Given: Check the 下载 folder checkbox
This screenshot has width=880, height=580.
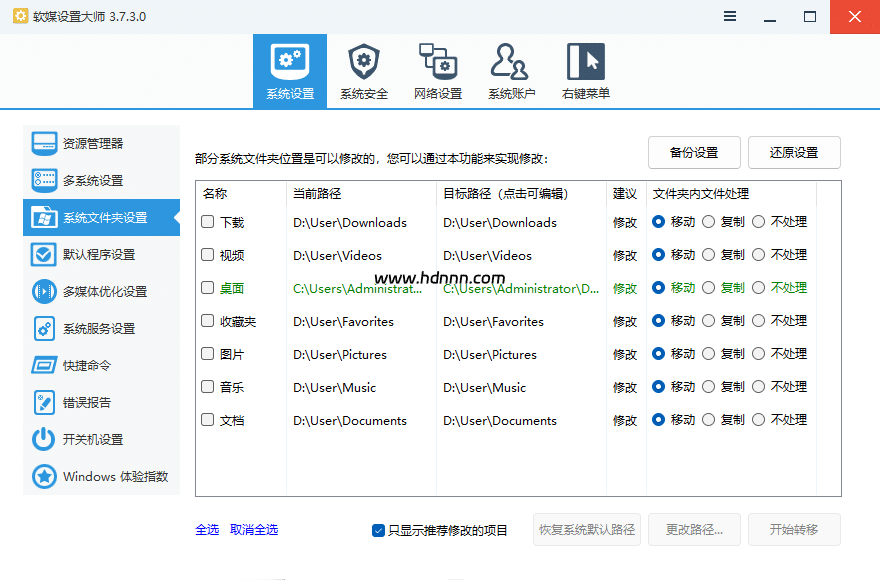Looking at the screenshot, I should click(x=208, y=222).
